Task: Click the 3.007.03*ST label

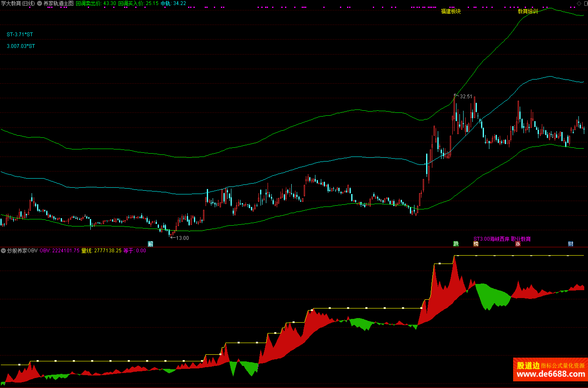Action: (x=21, y=46)
